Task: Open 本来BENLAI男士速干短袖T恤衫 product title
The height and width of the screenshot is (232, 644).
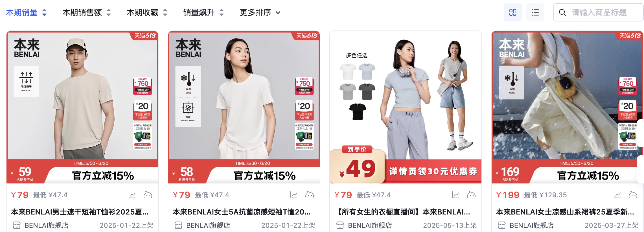Action: 80,212
